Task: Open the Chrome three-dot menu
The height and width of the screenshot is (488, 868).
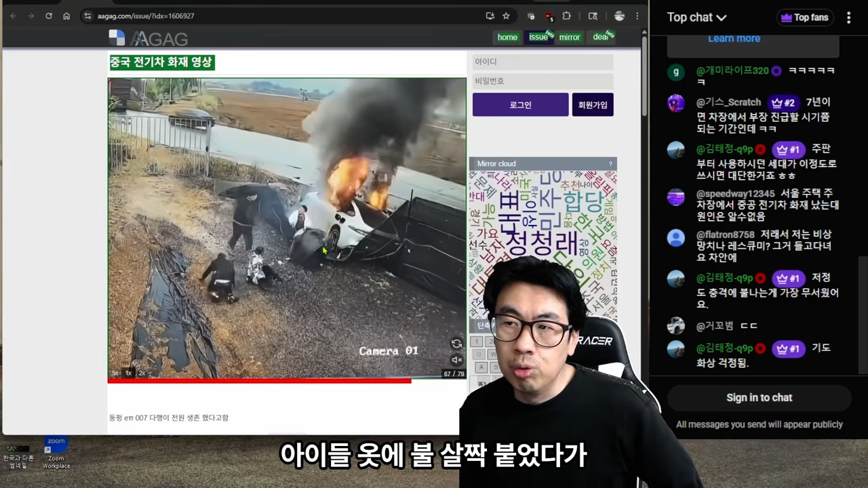Action: [637, 16]
